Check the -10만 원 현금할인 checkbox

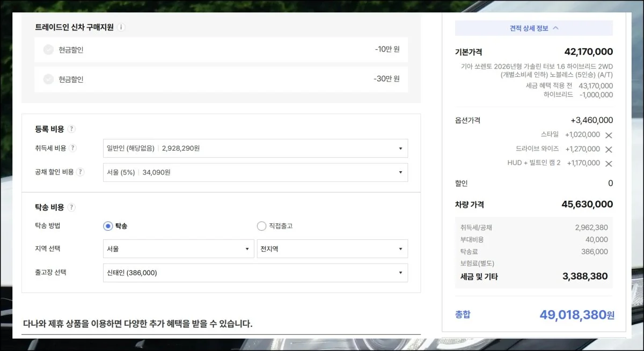click(48, 50)
